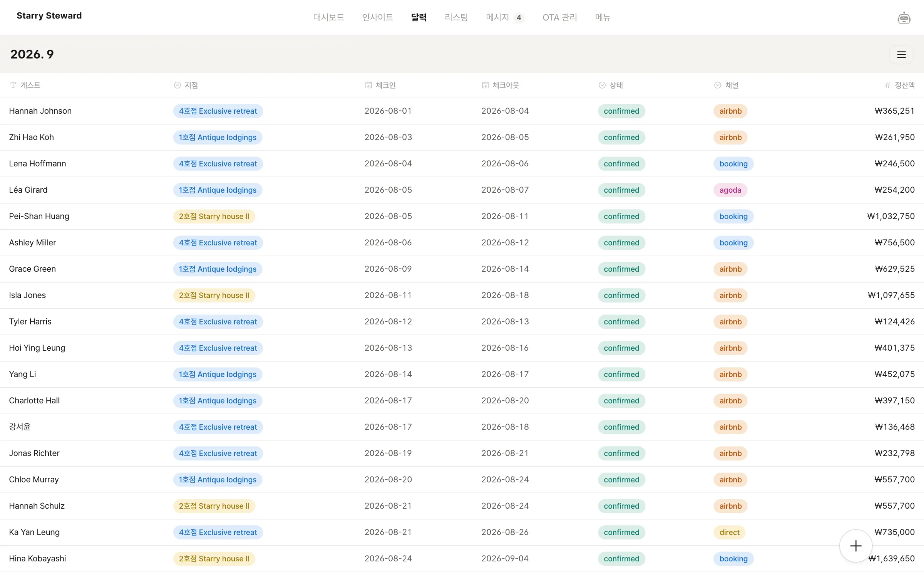The width and height of the screenshot is (924, 578).
Task: Click the Starry Steward logo link
Action: tap(49, 16)
